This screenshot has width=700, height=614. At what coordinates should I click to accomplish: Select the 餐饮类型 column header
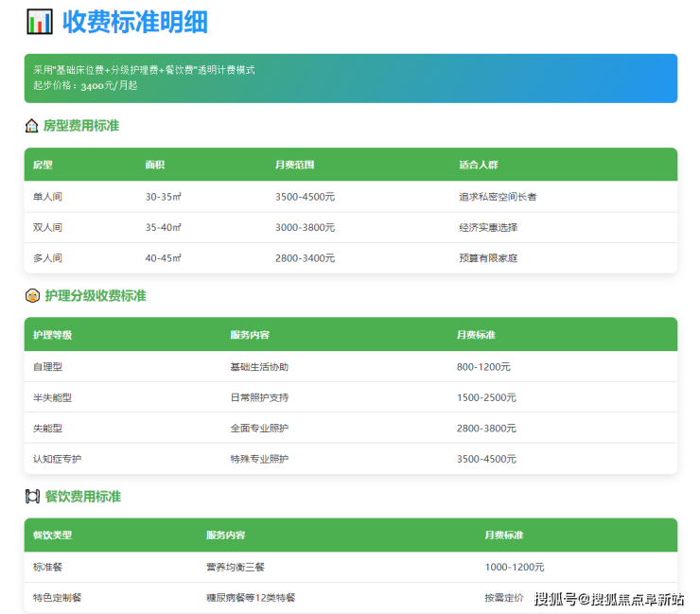tap(52, 535)
